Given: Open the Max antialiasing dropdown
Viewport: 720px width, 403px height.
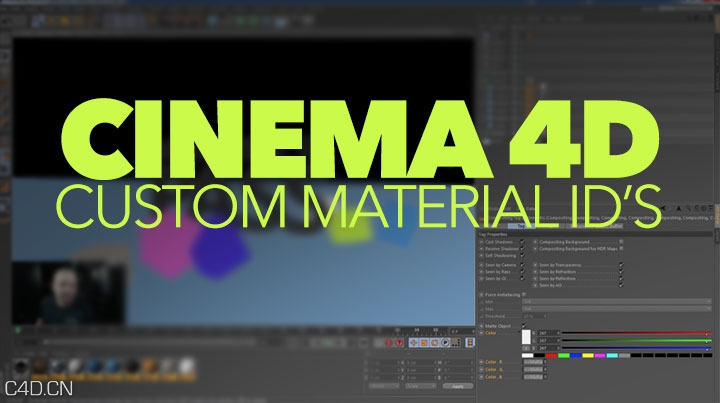Looking at the screenshot, I should coord(617,308).
